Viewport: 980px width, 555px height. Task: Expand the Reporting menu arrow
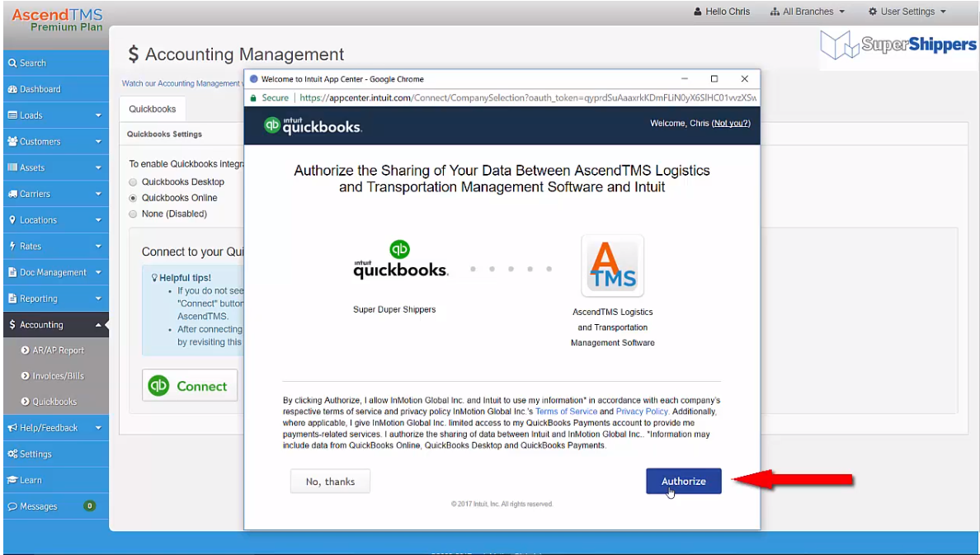coord(98,299)
